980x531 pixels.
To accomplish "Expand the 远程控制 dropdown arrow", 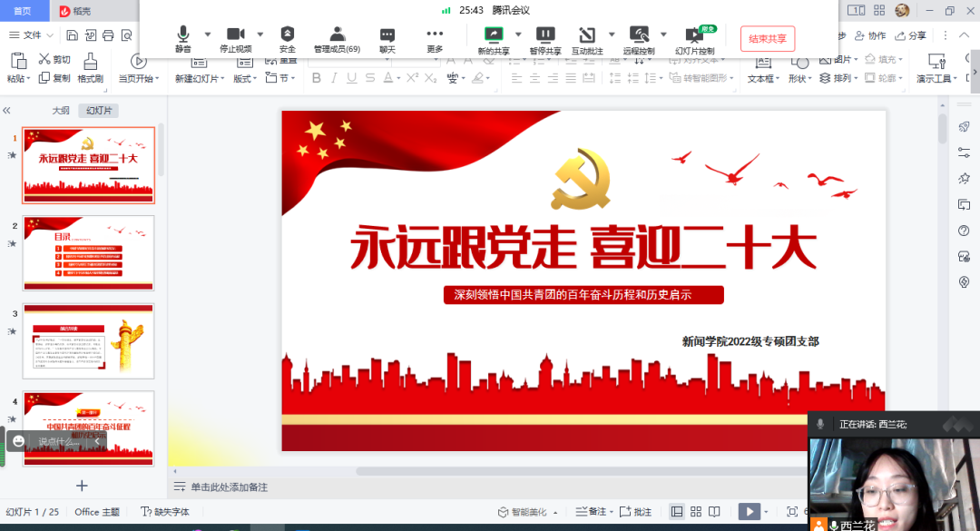I will point(663,34).
